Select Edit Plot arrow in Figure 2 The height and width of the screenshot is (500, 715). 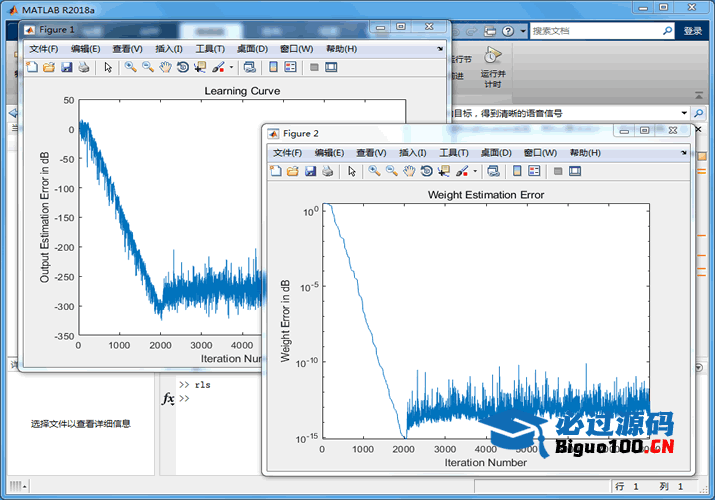[352, 171]
